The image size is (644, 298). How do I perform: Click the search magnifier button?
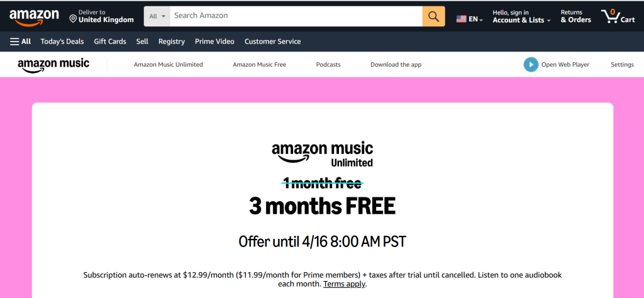(x=433, y=16)
